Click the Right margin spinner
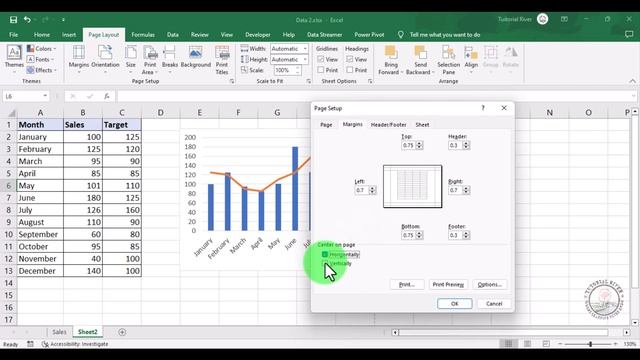This screenshot has width=640, height=360. [466, 190]
